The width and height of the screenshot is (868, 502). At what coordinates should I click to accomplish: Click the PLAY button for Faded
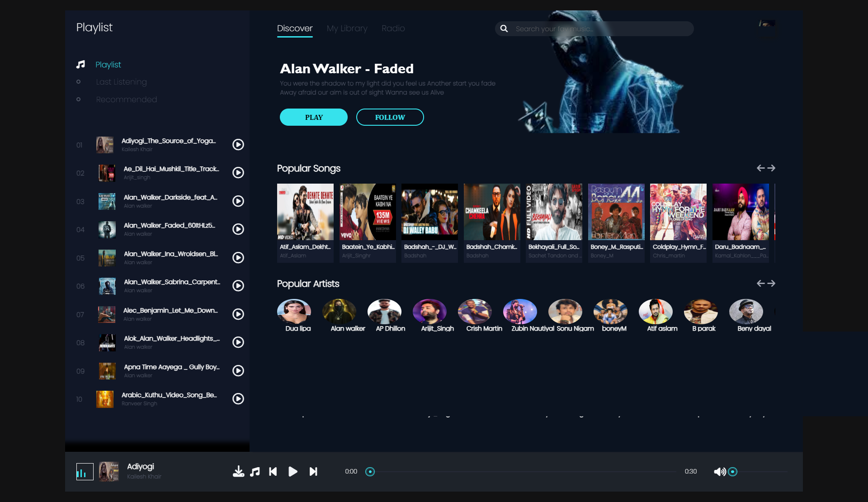coord(314,117)
